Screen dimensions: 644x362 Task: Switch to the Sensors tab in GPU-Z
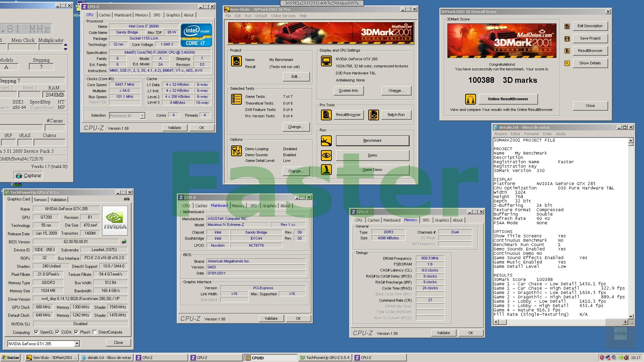40,199
